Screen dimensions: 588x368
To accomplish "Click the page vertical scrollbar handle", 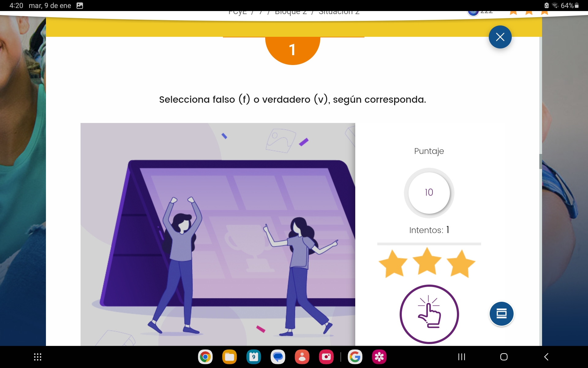I will tap(541, 161).
